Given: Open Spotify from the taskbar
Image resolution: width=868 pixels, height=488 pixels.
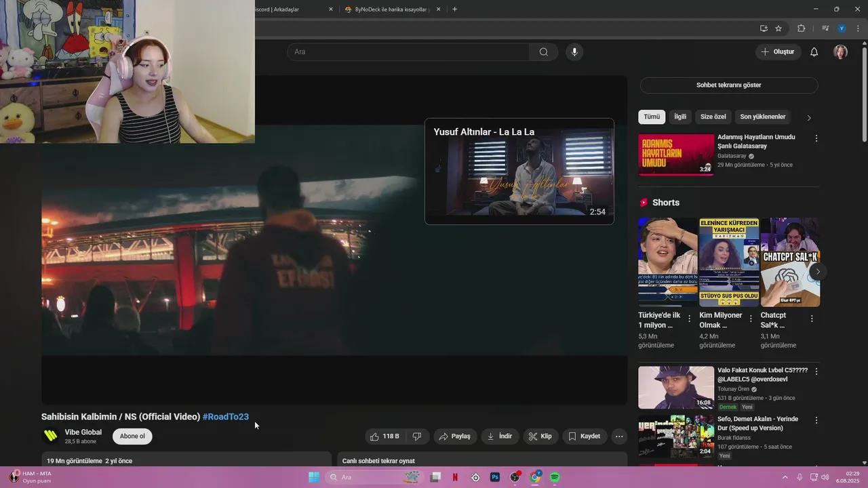Looking at the screenshot, I should (555, 477).
